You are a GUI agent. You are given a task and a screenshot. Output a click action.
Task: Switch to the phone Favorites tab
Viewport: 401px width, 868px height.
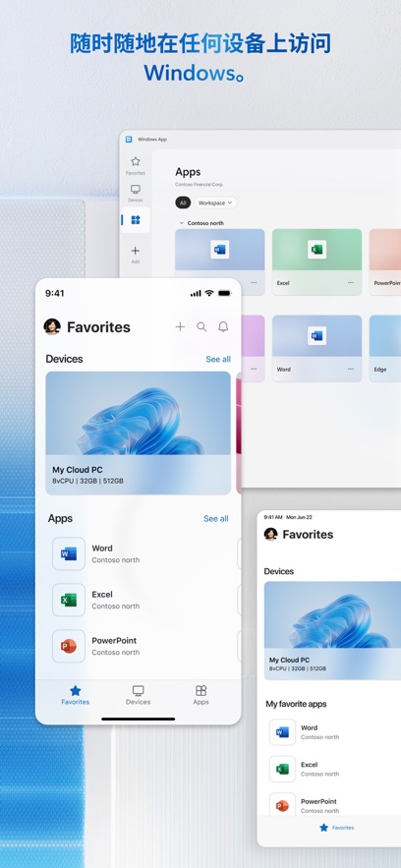[76, 695]
